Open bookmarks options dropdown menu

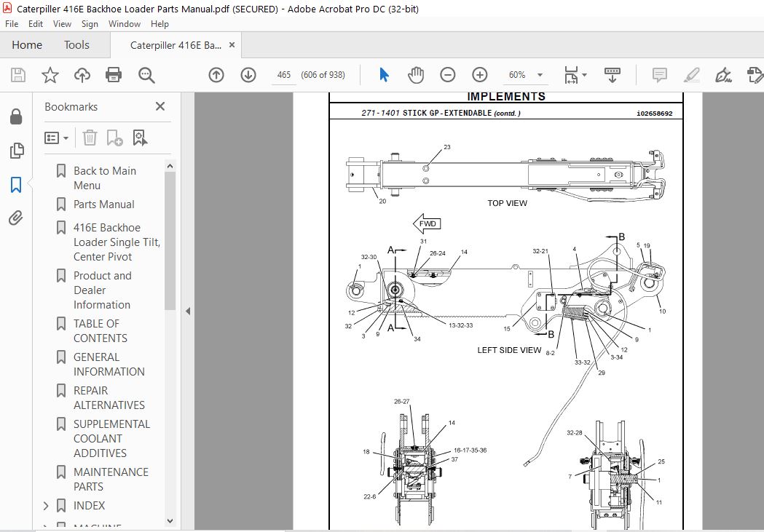pos(56,138)
